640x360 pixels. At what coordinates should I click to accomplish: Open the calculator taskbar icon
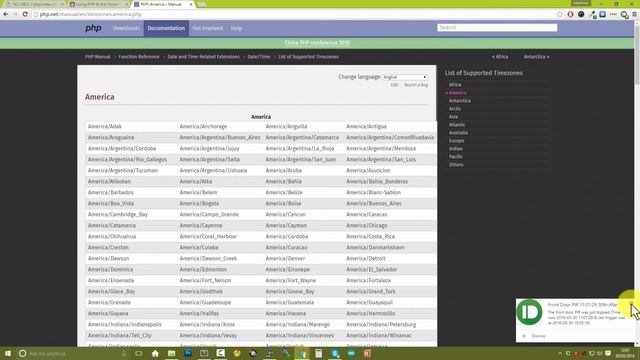318,353
